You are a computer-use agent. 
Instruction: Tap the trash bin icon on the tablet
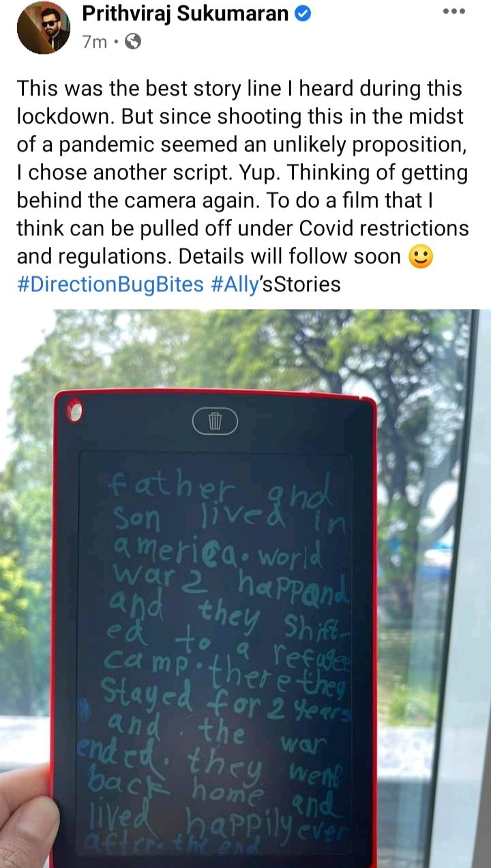(x=215, y=422)
